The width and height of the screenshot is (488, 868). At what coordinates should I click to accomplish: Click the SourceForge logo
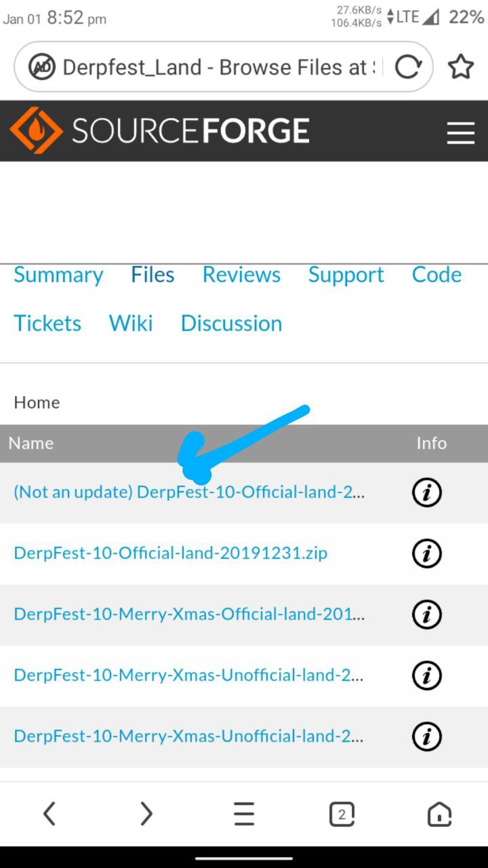160,131
